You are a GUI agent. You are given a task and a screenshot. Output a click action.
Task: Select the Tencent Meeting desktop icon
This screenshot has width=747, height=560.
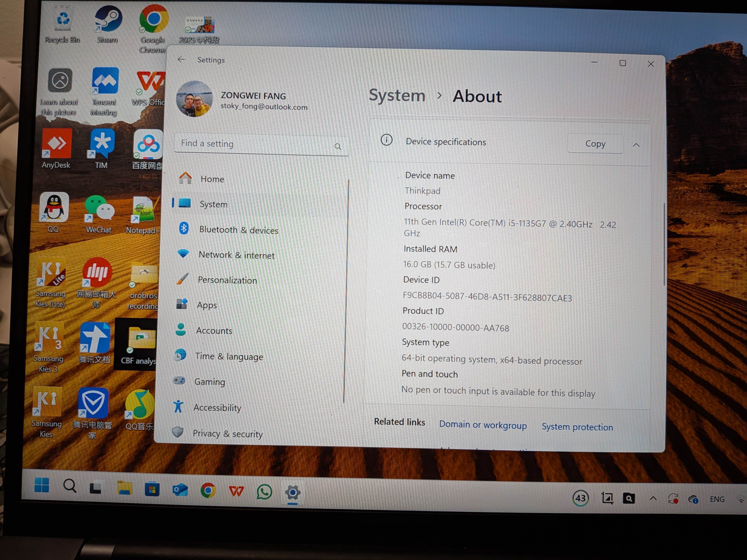(104, 91)
